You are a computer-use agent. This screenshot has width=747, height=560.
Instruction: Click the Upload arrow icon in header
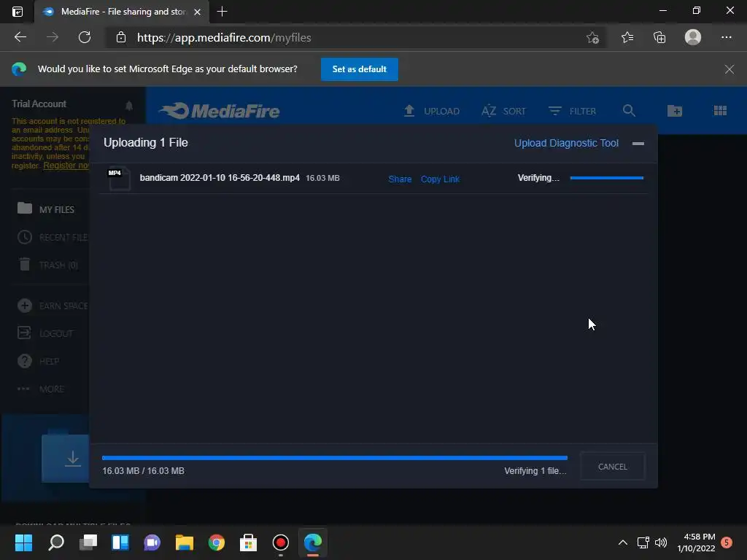click(409, 111)
